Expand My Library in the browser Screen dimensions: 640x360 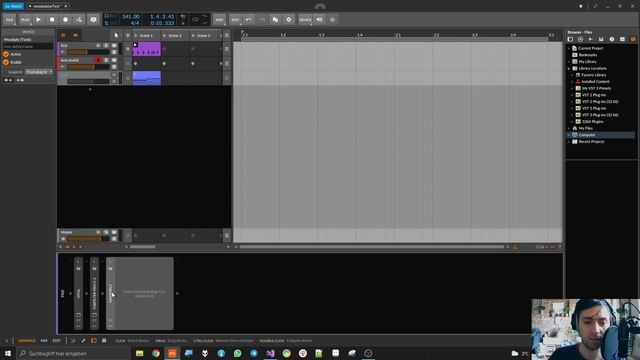569,62
